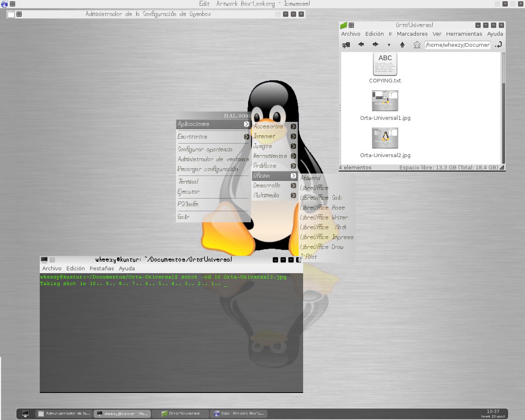This screenshot has height=420, width=525.
Task: Click the terminal window icon in its title bar
Action: (44, 260)
